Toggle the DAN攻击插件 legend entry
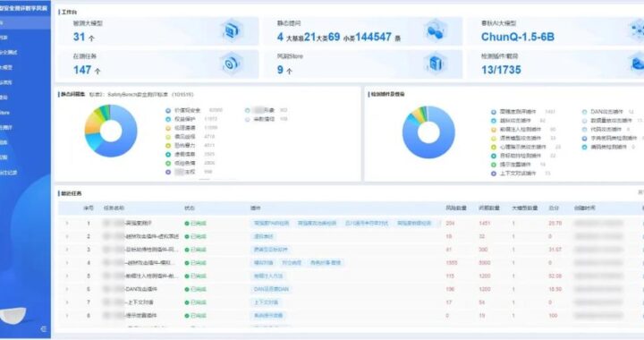The width and height of the screenshot is (644, 340). [609, 112]
